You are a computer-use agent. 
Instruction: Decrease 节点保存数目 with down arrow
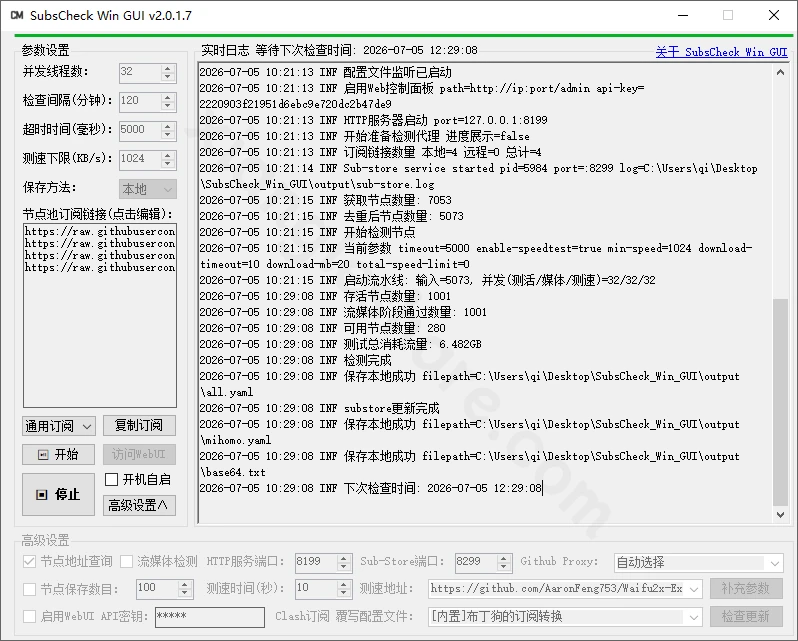pos(185,593)
